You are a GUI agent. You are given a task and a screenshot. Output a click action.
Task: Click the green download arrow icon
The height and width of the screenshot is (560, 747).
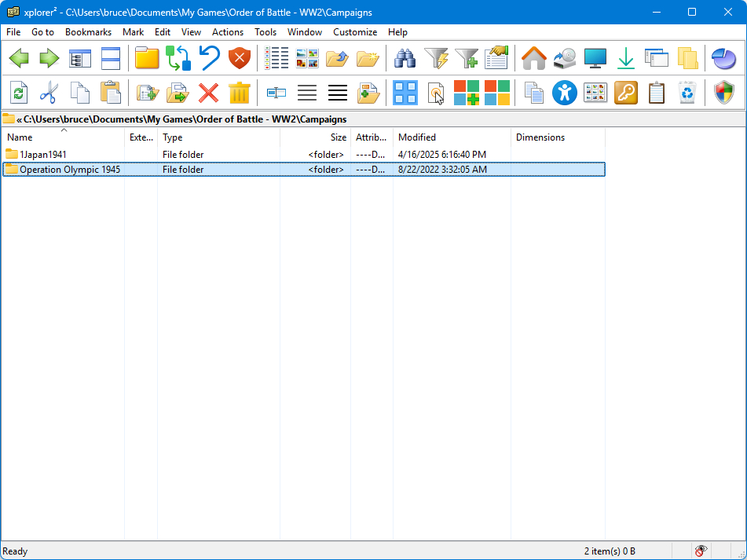[625, 58]
